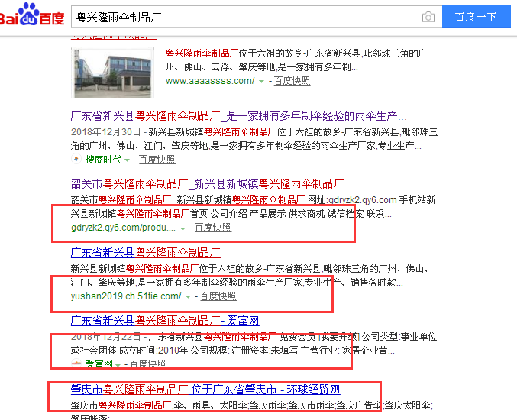Open blue result title 广东省新兴县粤兴隆雨伞制品厂
The height and width of the screenshot is (420, 517).
click(146, 253)
